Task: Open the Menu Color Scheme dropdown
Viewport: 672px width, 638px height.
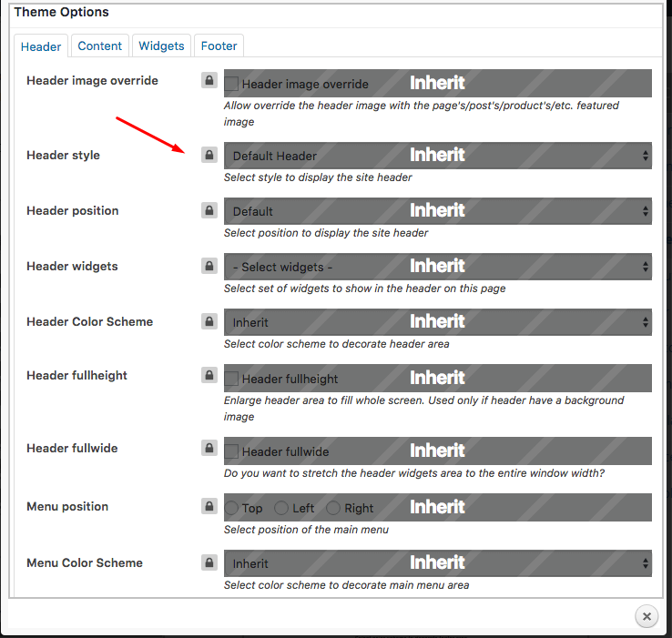Action: click(438, 563)
